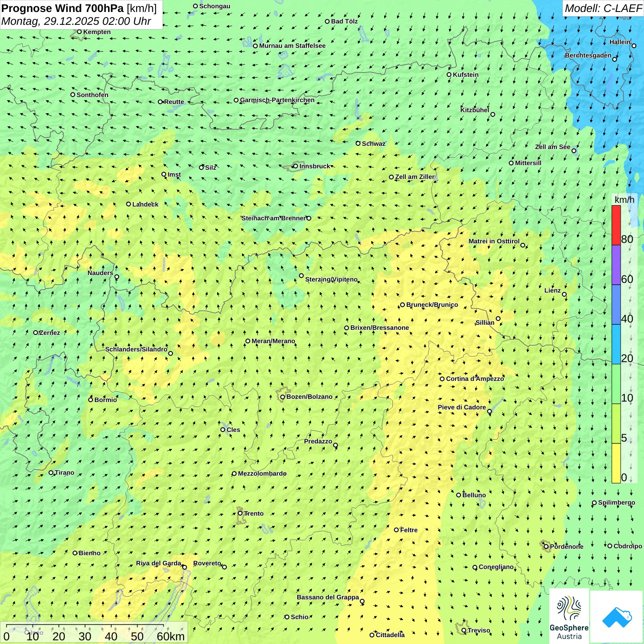Click the Zell am See marker

click(x=574, y=151)
